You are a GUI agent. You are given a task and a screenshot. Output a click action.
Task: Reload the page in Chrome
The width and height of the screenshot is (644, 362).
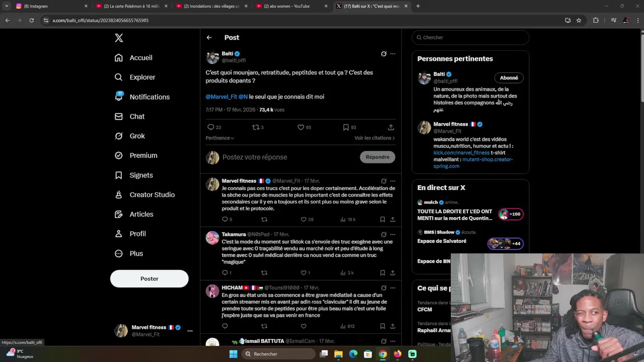click(x=31, y=20)
